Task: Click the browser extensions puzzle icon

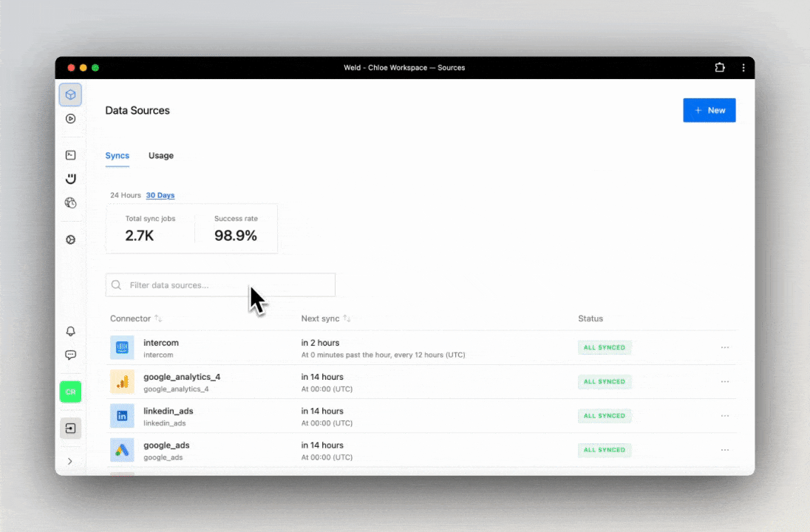Action: pos(720,68)
